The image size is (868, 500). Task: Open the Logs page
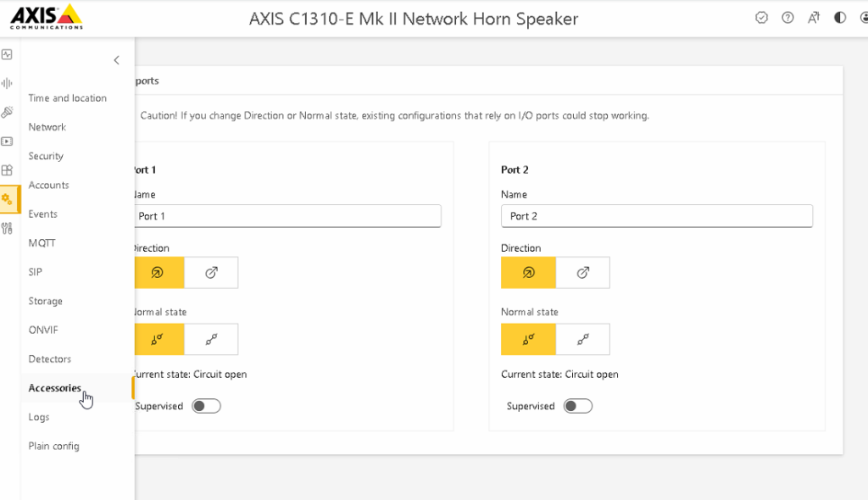click(39, 417)
